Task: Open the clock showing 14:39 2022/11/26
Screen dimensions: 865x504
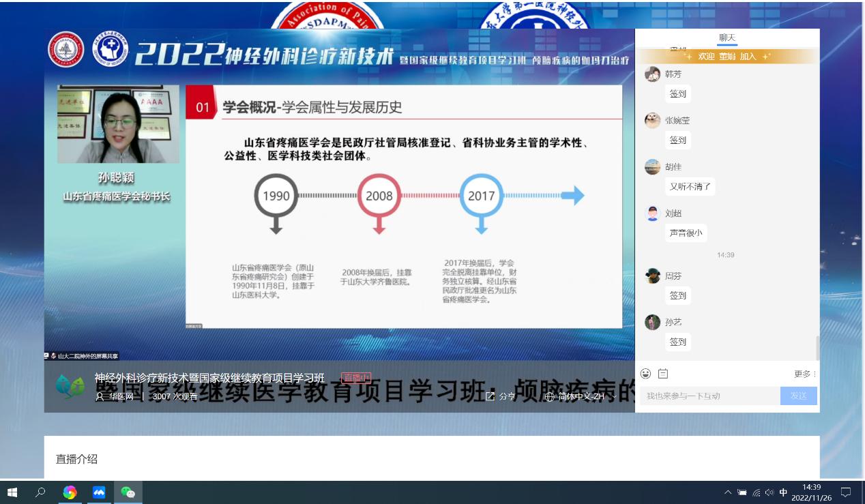Action: (x=811, y=492)
